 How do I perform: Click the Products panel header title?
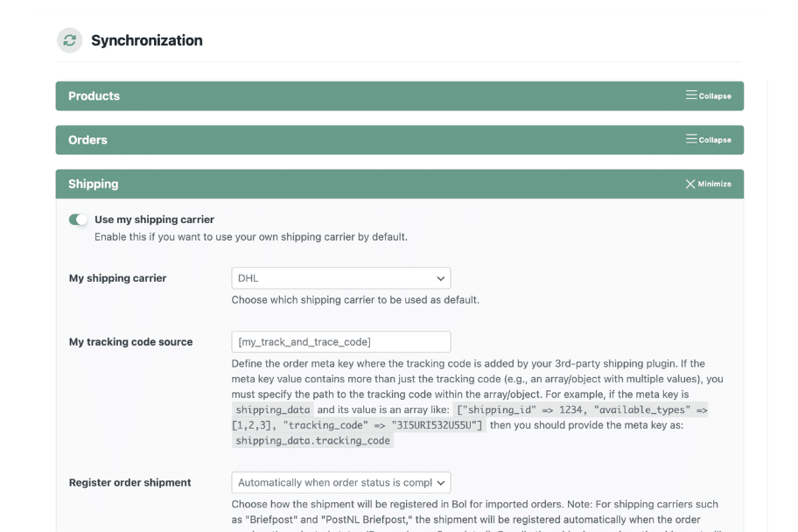coord(94,96)
